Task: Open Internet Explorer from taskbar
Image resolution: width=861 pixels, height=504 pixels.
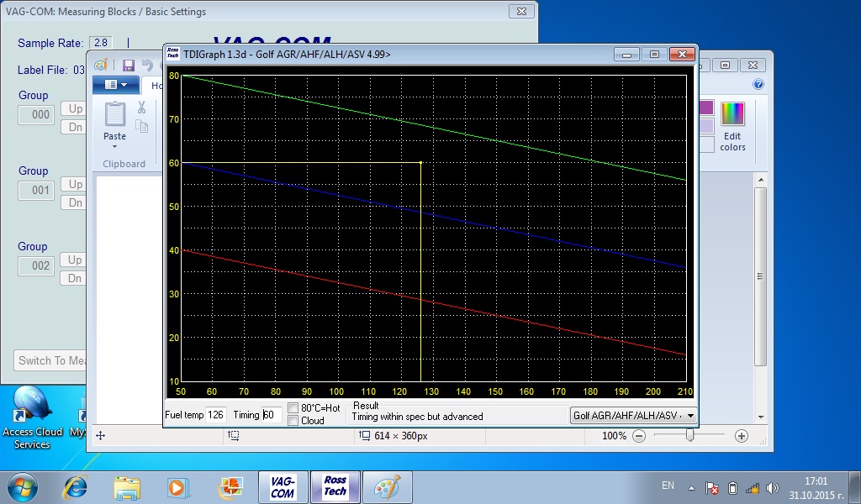Action: (76, 486)
